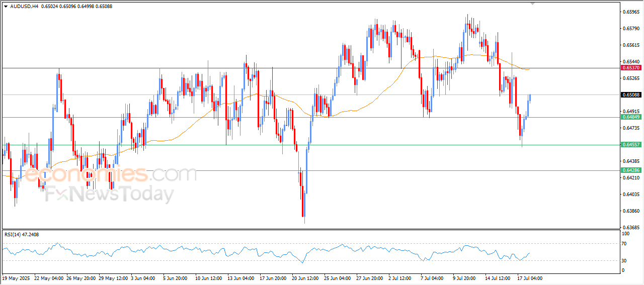Click the 26 May 20:00 date label

[82, 277]
